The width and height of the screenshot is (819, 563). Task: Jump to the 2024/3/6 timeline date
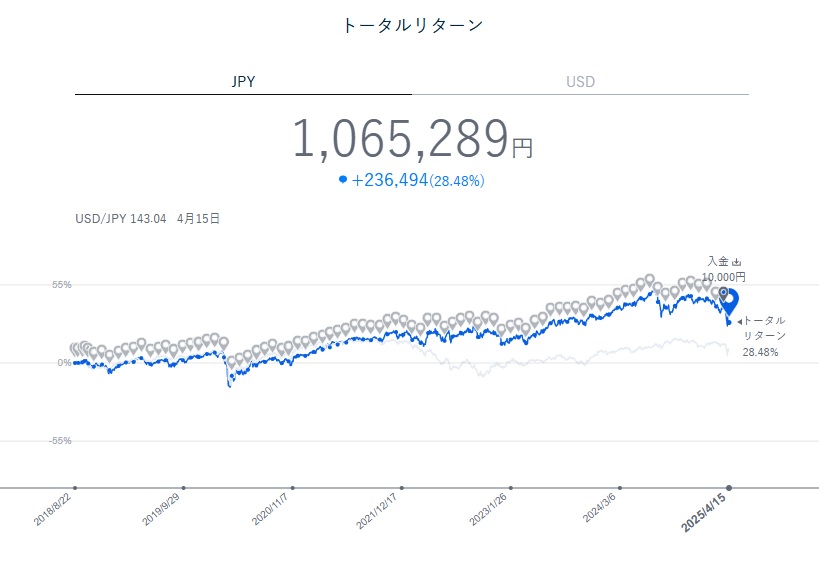[x=620, y=488]
